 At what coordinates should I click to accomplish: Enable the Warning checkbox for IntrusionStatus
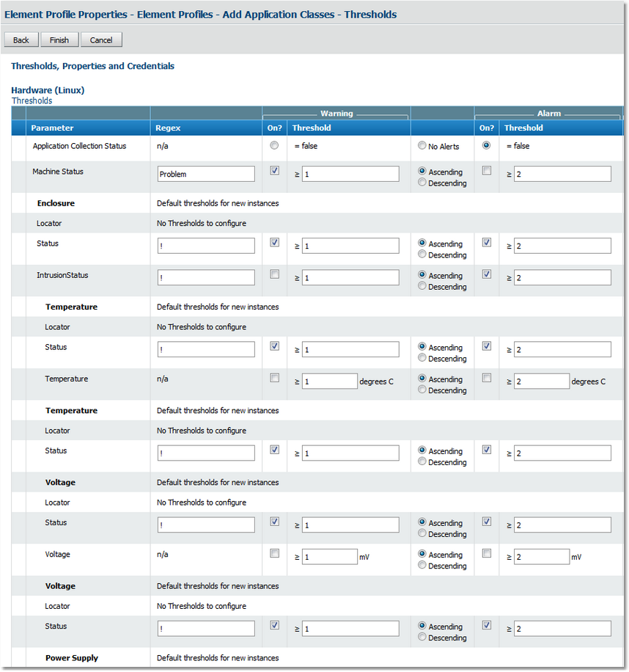[x=274, y=274]
